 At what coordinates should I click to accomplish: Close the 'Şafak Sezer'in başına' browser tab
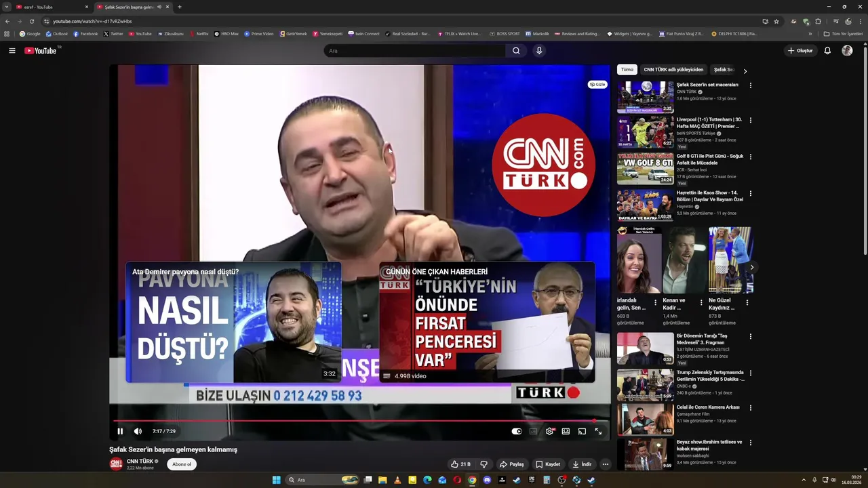(167, 7)
